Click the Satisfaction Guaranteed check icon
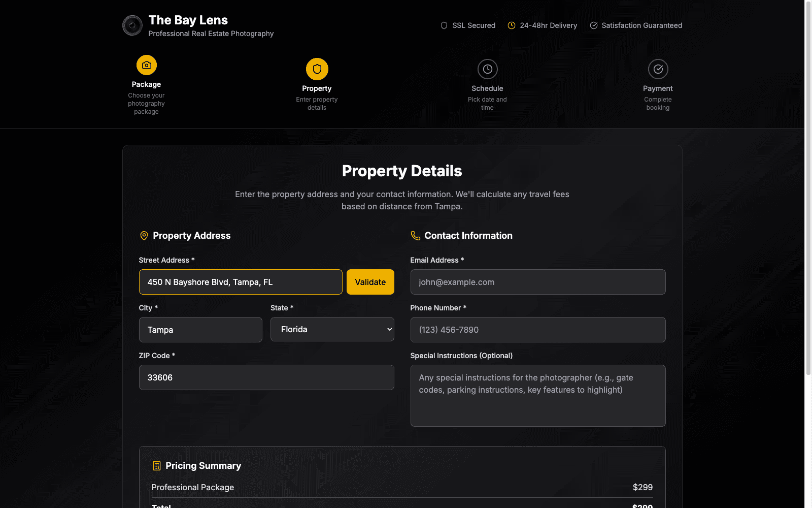Image resolution: width=812 pixels, height=508 pixels. [x=594, y=25]
